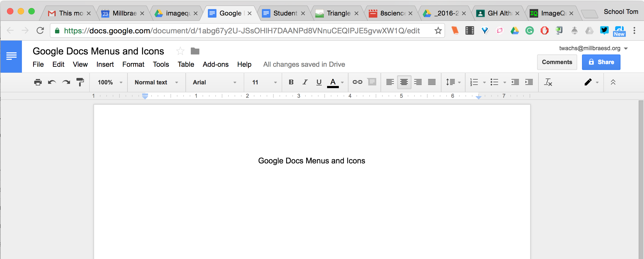
Task: Open the Arial font dropdown
Action: (215, 82)
